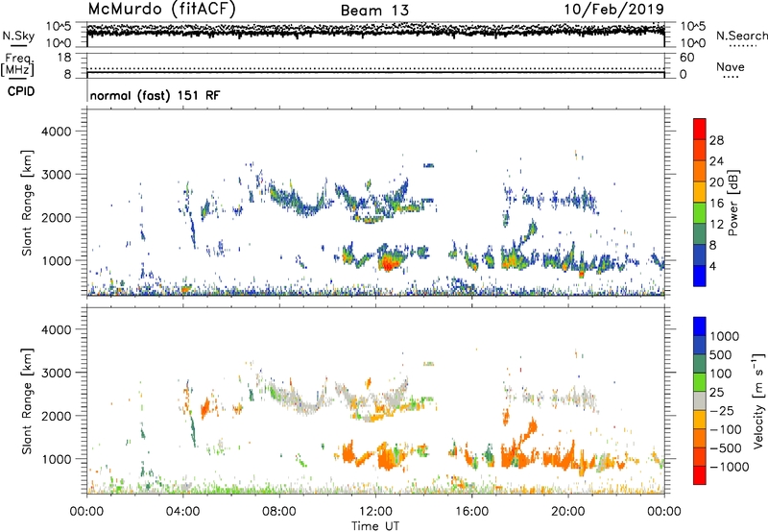This screenshot has width=768, height=532.
Task: Click the 04:00 time axis tick label
Action: tap(182, 512)
